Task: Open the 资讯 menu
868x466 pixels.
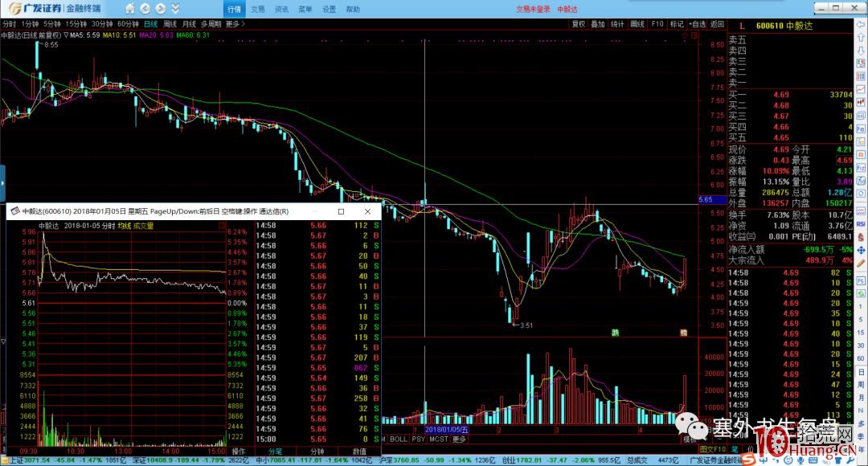Action: [x=282, y=10]
